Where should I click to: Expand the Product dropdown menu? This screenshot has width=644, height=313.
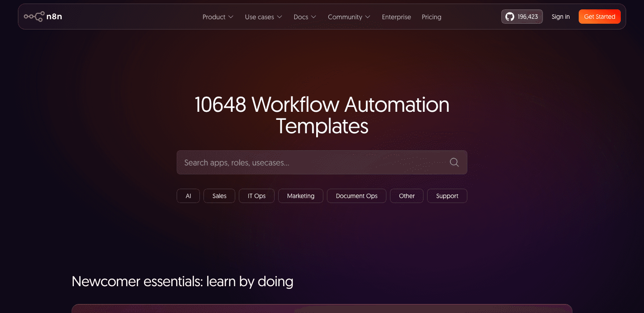(x=218, y=17)
